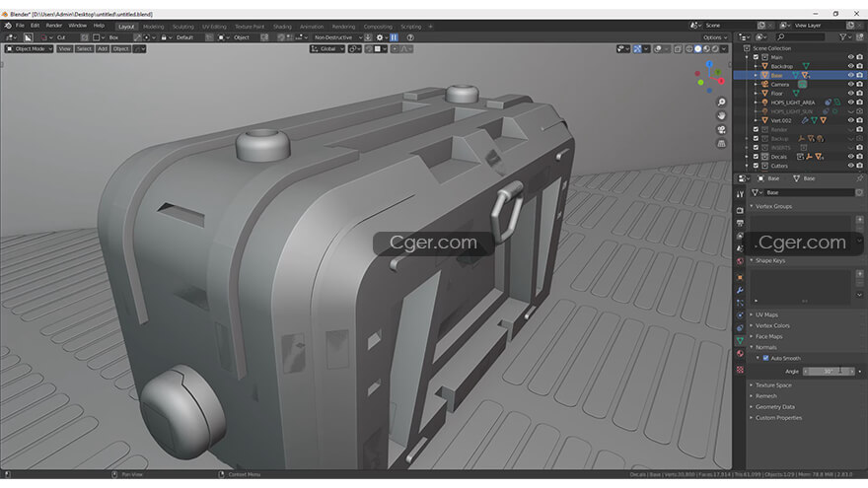Viewport: 868px width, 488px height.
Task: Open the viewport Add menu button
Action: 103,48
